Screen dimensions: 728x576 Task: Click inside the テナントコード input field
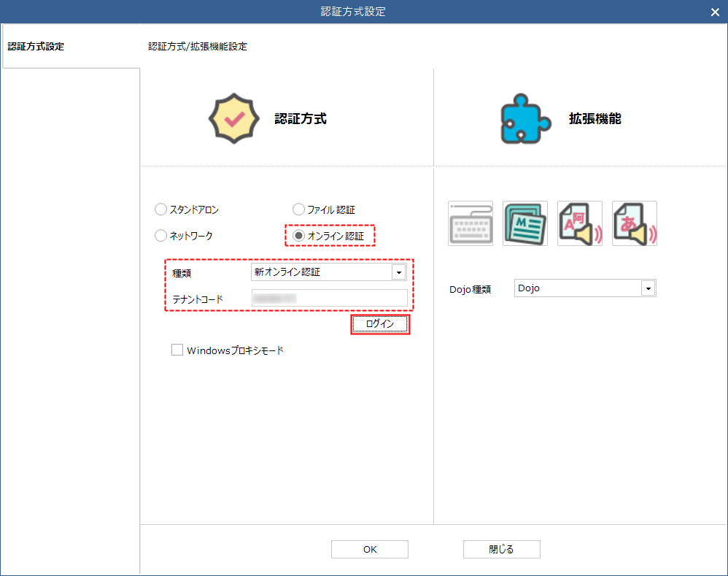click(x=329, y=298)
